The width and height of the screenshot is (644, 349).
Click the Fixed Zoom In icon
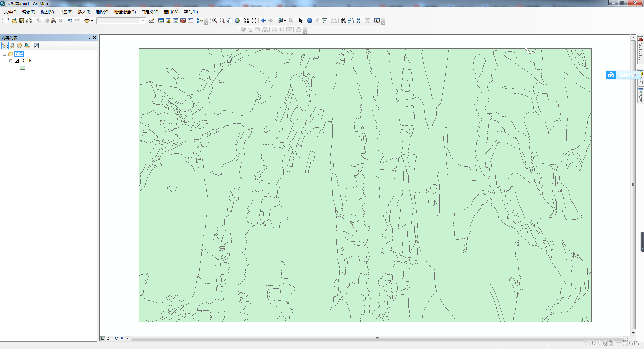click(247, 21)
